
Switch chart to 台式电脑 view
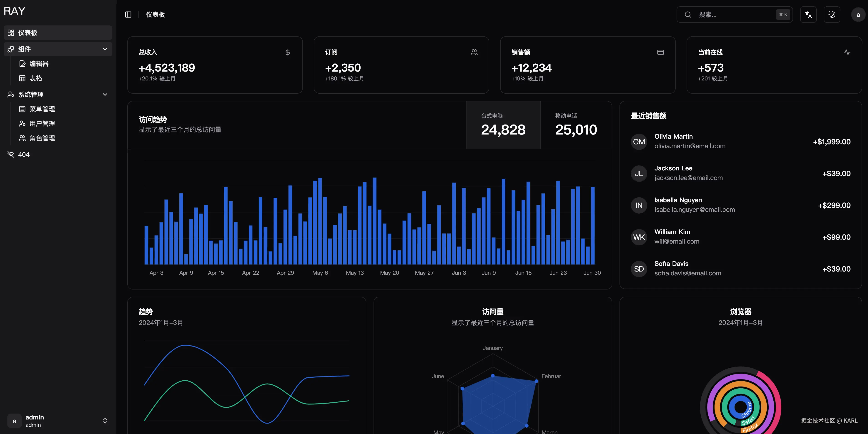(x=503, y=125)
